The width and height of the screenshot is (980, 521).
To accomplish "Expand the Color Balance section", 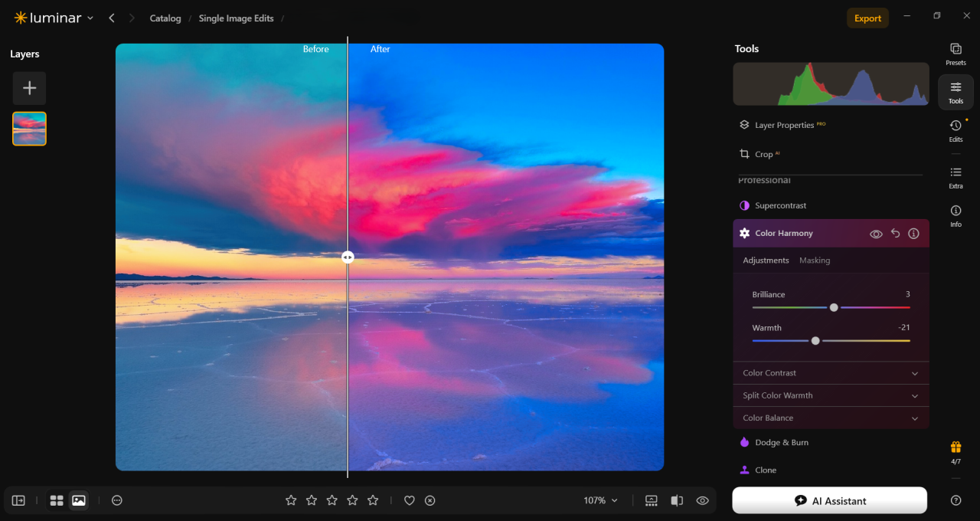I will tap(831, 418).
